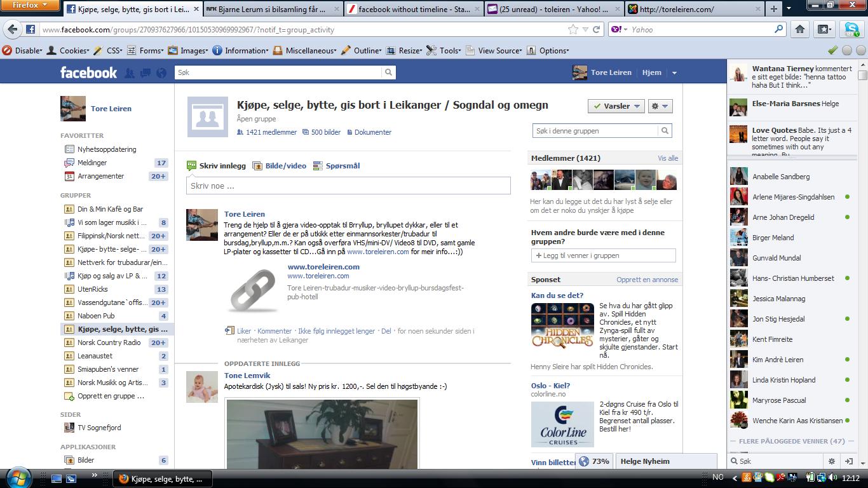Collapse chat sidebar with arrow icon
The height and width of the screenshot is (488, 868).
pyautogui.click(x=848, y=461)
